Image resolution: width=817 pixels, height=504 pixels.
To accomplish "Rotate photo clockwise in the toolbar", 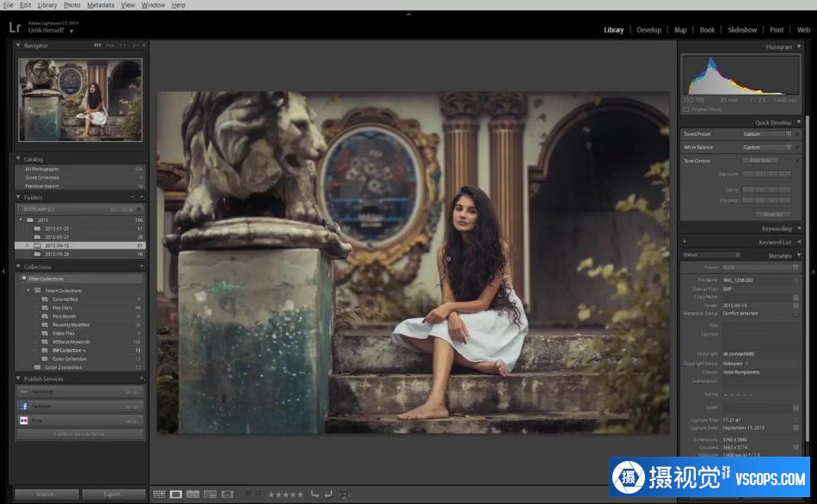I will (329, 494).
